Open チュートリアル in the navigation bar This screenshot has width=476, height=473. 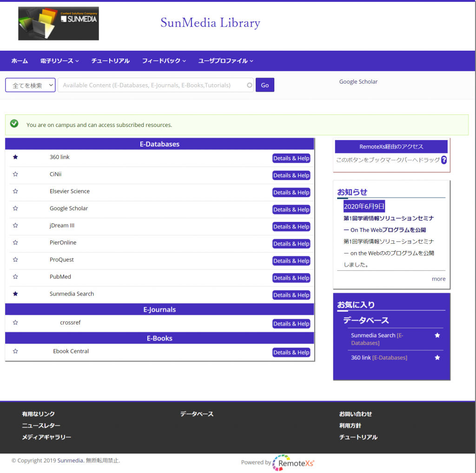coord(111,61)
